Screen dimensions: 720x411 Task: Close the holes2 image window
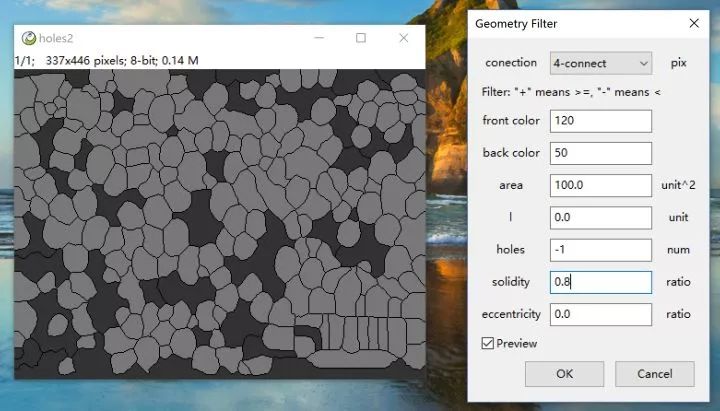[x=403, y=38]
